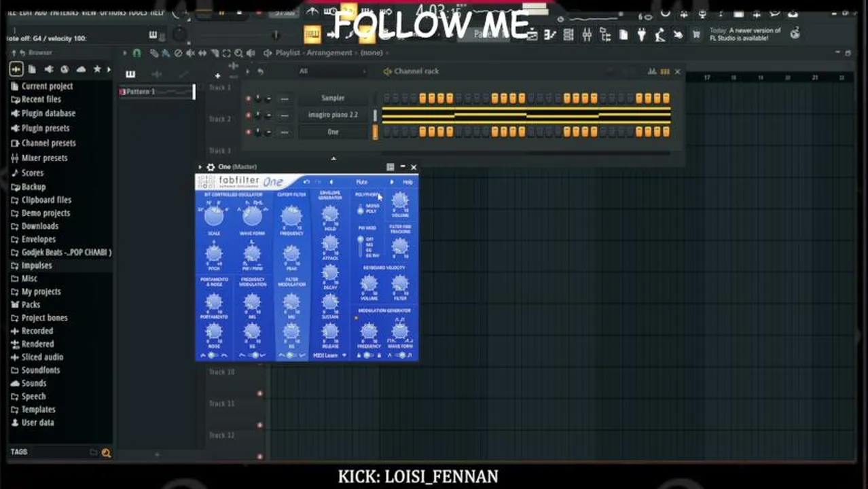The width and height of the screenshot is (868, 489).
Task: Click the Sampler channel button
Action: [x=333, y=98]
